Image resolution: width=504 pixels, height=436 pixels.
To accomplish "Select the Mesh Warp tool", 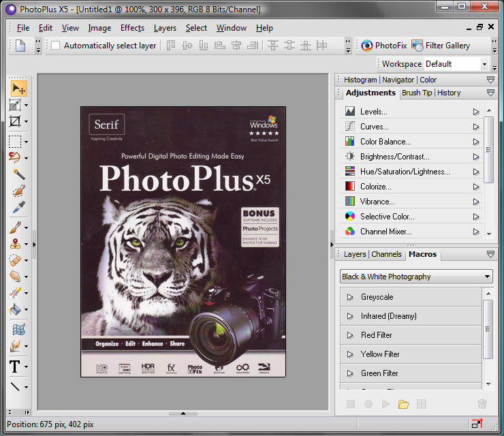I will pos(18,330).
